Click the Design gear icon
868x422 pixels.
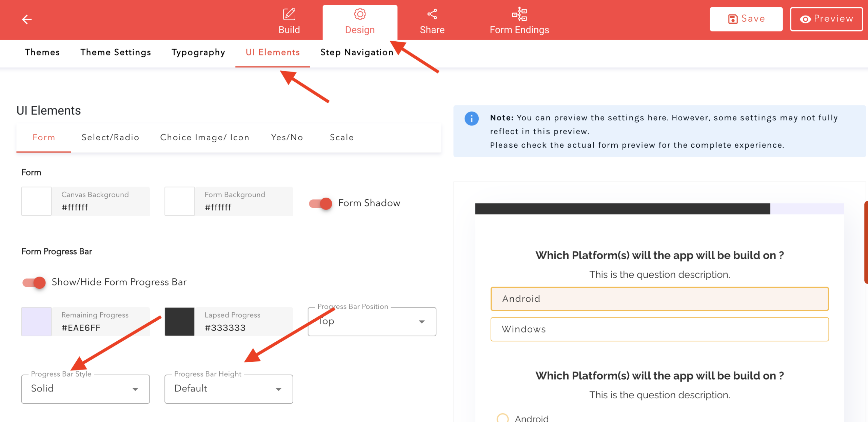[360, 14]
